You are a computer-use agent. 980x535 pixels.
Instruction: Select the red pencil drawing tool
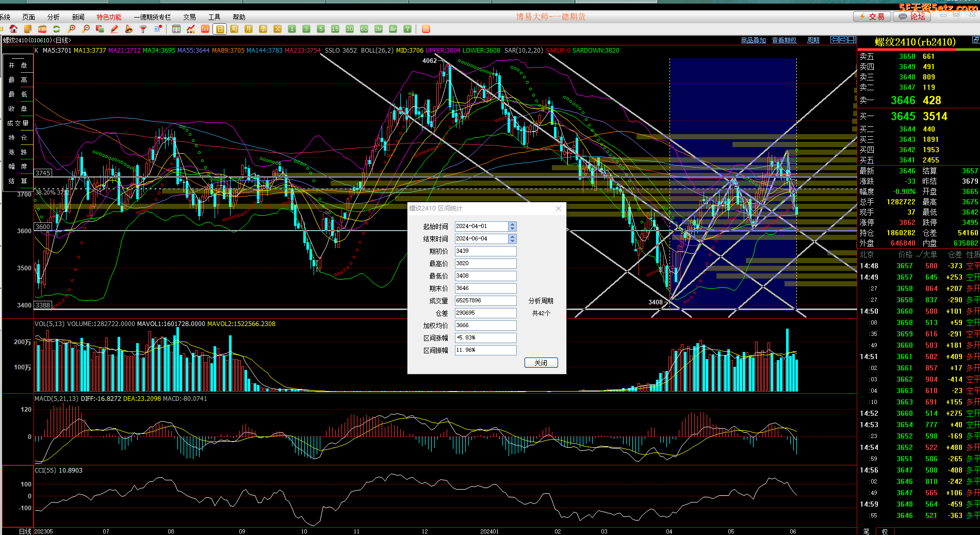(x=115, y=29)
